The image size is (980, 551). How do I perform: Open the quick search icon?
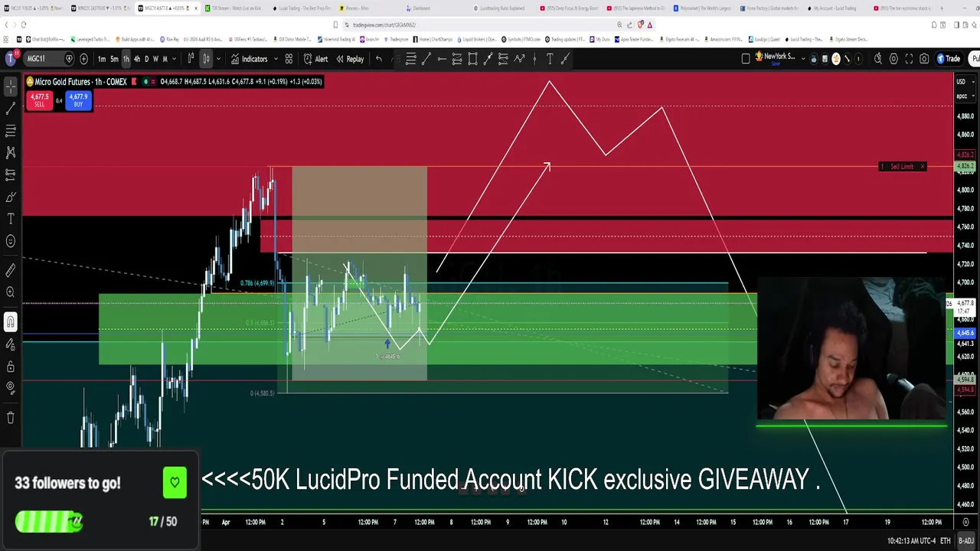pyautogui.click(x=878, y=59)
